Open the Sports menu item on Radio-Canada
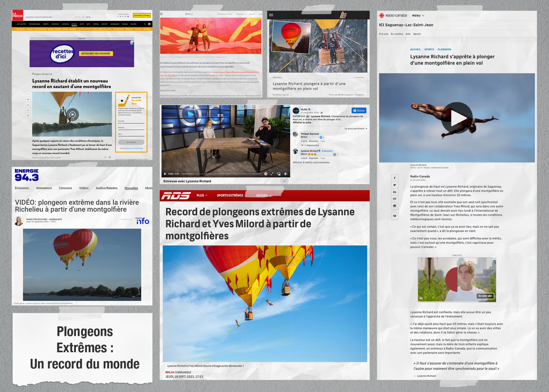 pyautogui.click(x=417, y=34)
